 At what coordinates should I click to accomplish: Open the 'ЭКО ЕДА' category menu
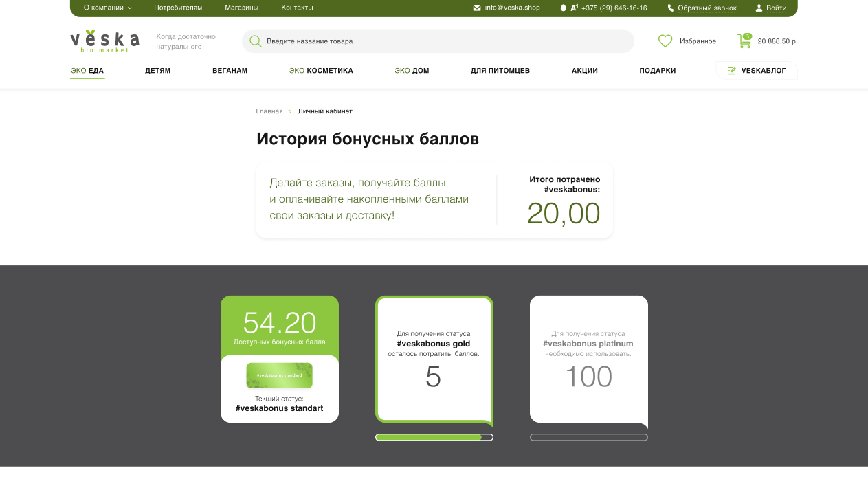(87, 71)
